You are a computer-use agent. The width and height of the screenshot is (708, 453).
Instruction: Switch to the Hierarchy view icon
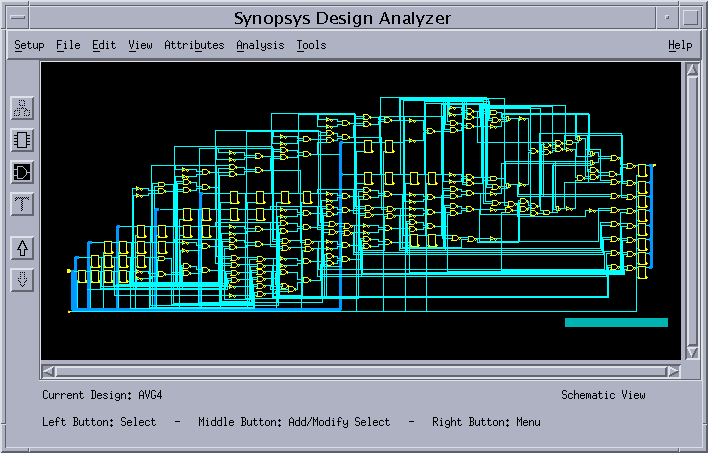(x=22, y=107)
